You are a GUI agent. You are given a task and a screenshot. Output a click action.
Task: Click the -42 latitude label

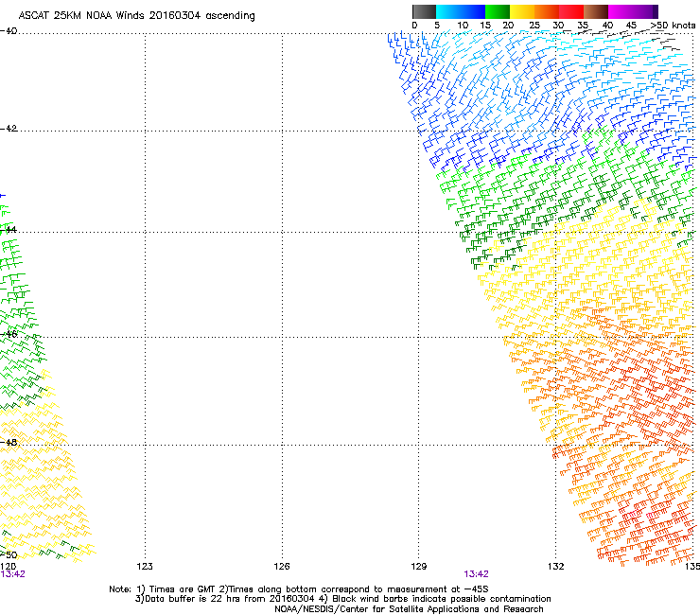click(9, 129)
